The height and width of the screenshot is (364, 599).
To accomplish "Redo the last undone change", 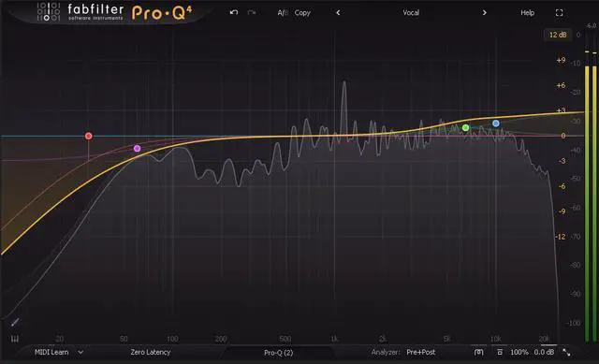I will (x=252, y=12).
